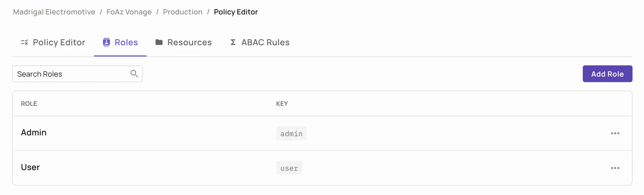
Task: Switch to the ABAC Rules tab label
Action: [265, 42]
